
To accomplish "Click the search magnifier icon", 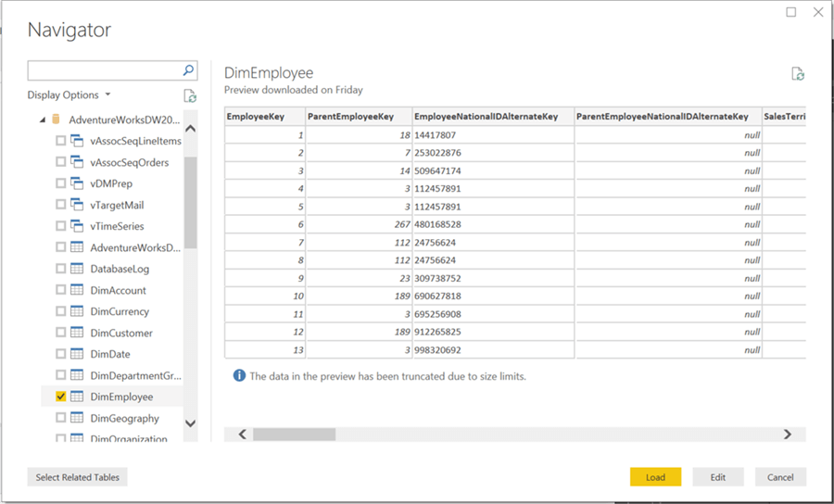I will (188, 70).
